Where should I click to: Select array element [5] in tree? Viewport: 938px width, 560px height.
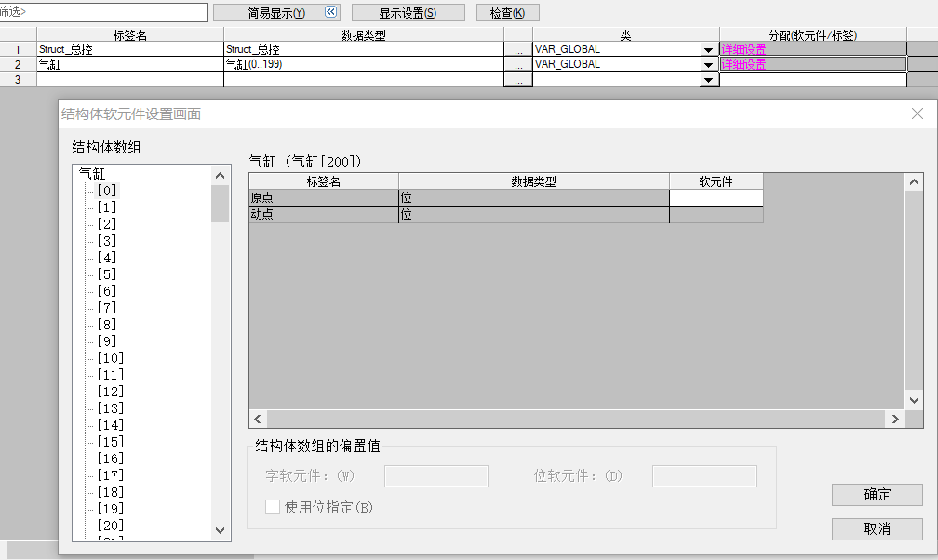[107, 274]
